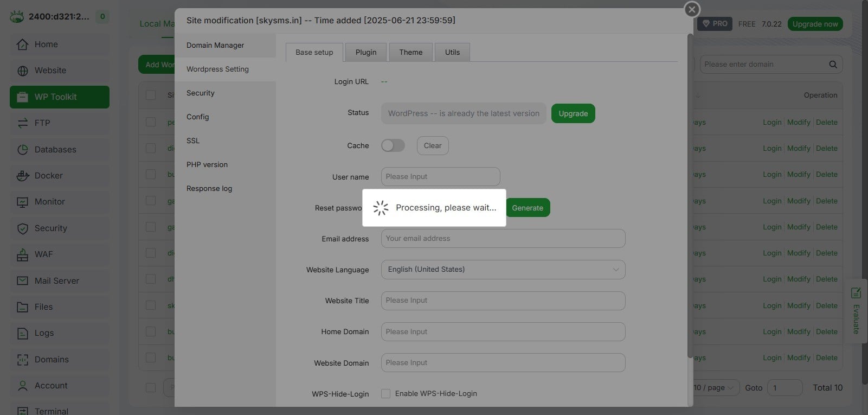Click the Monitor icon in sidebar

pos(22,202)
